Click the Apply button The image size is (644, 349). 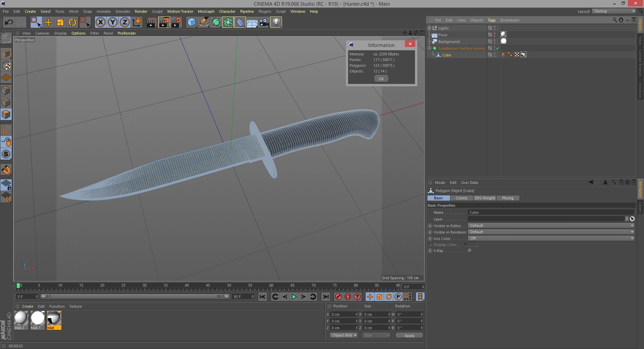[x=409, y=335]
